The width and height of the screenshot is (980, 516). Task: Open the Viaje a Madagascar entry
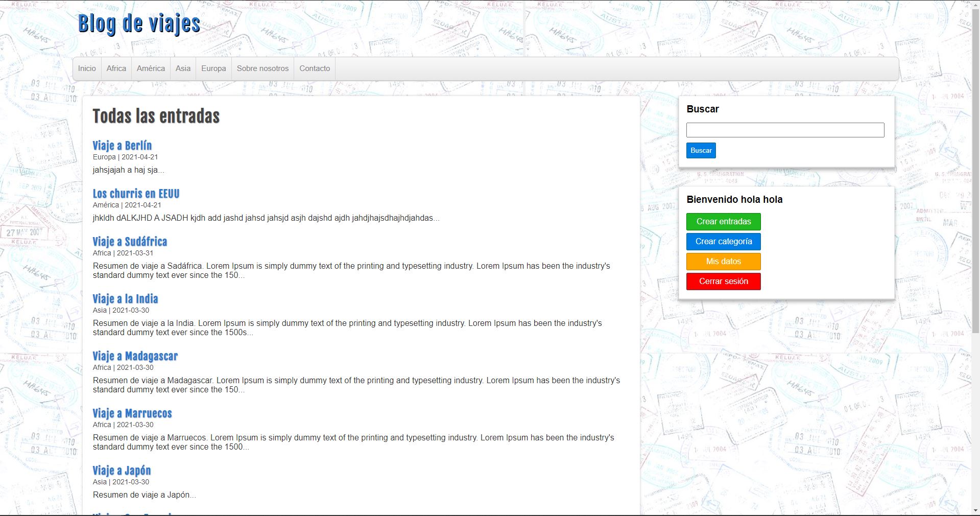[135, 357]
